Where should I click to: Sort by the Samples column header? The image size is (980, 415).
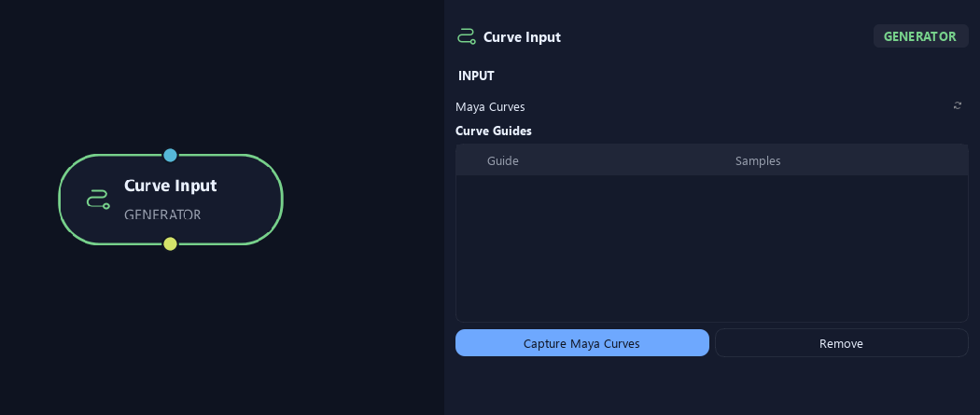[x=758, y=161]
